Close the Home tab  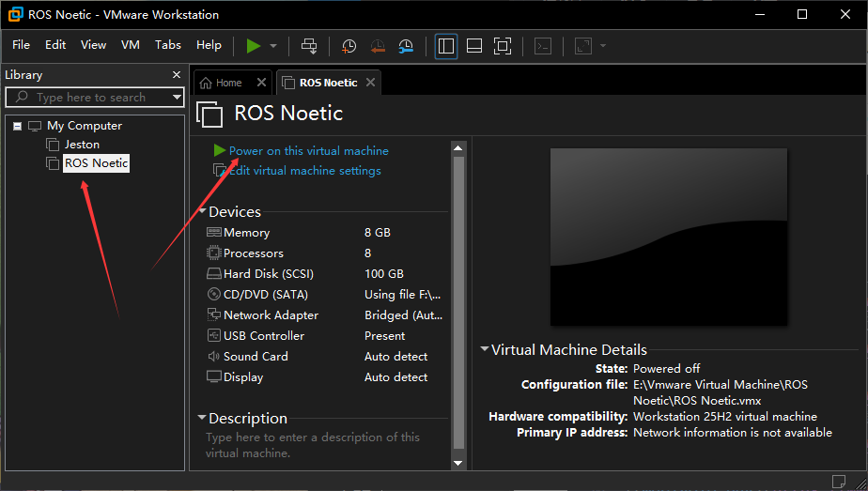point(262,83)
